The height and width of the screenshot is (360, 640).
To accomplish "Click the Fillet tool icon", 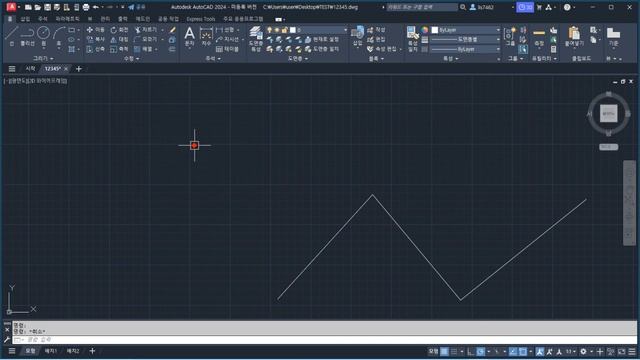I will point(137,39).
